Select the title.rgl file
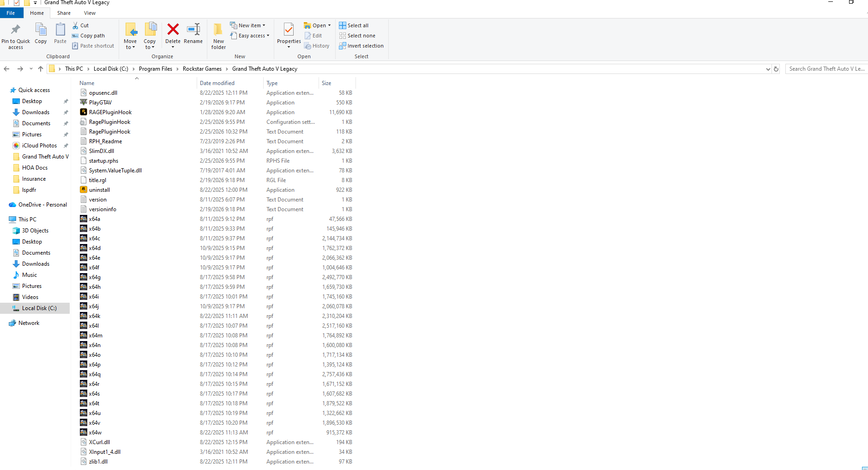Viewport: 868px width, 470px height. (x=93, y=180)
